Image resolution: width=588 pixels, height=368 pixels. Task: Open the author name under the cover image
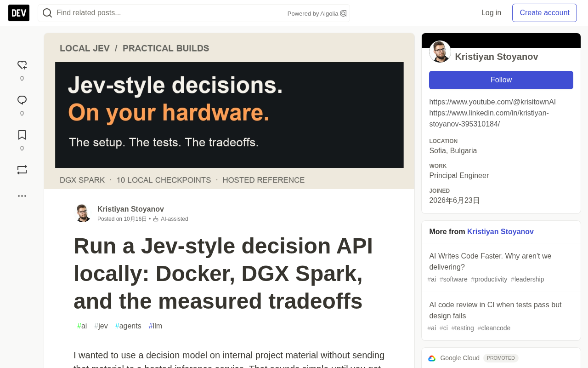[x=130, y=209]
